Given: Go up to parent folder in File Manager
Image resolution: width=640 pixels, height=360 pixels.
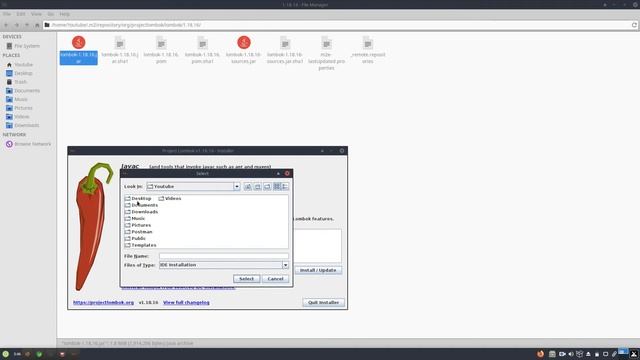Looking at the screenshot, I should tap(27, 25).
